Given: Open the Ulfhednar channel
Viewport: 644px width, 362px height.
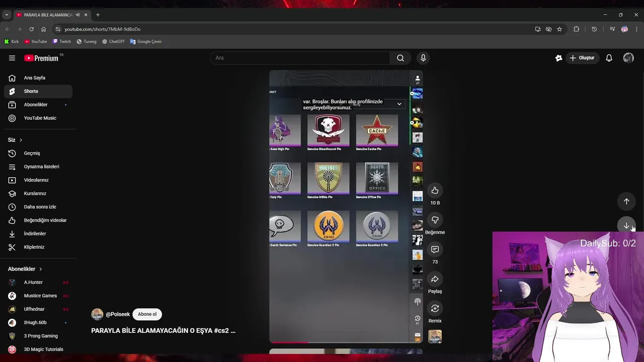Looking at the screenshot, I should tap(38, 309).
